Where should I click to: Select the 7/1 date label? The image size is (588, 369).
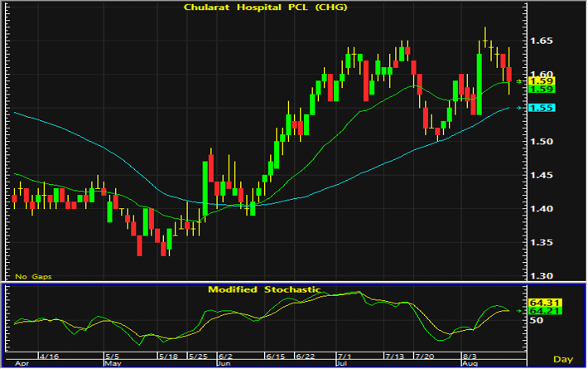pyautogui.click(x=345, y=357)
